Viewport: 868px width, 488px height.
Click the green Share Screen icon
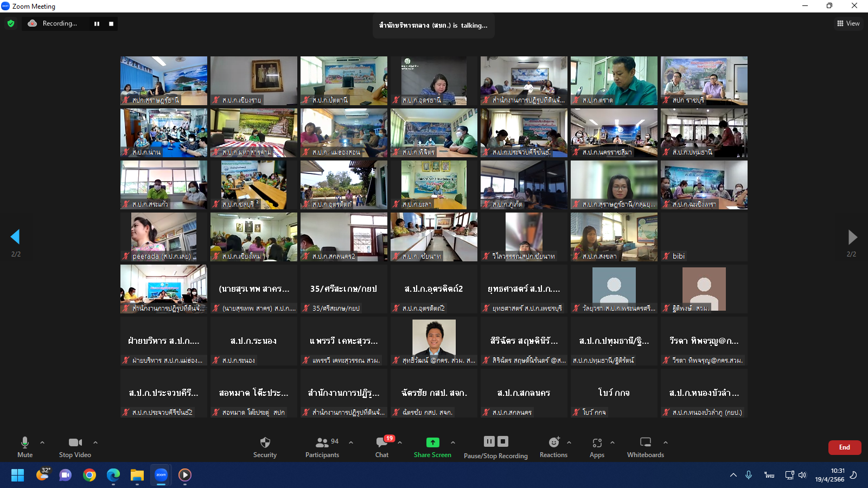[x=432, y=442]
